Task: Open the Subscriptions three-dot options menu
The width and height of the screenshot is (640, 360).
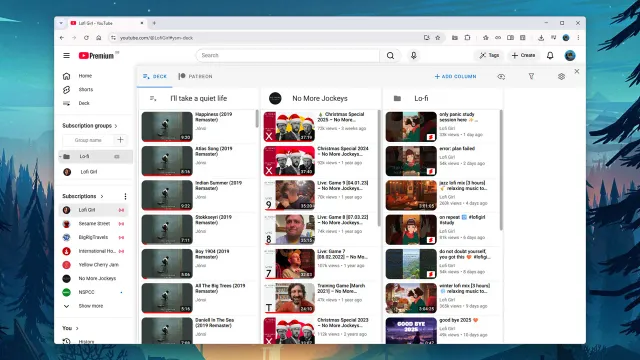Action: point(125,196)
